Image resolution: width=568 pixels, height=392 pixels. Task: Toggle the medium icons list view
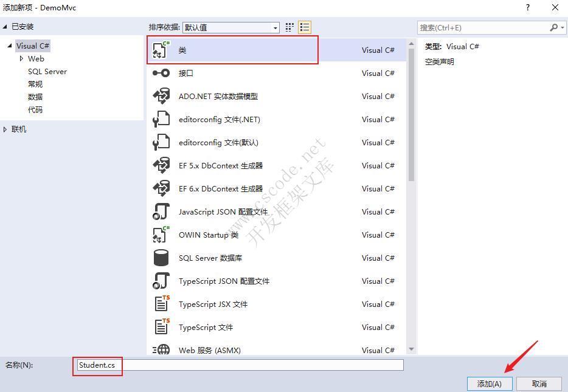pyautogui.click(x=304, y=27)
